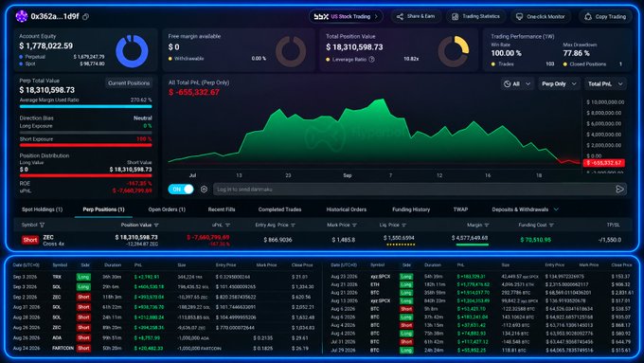The width and height of the screenshot is (644, 363).
Task: Open One-click Monitor
Action: pyautogui.click(x=541, y=16)
